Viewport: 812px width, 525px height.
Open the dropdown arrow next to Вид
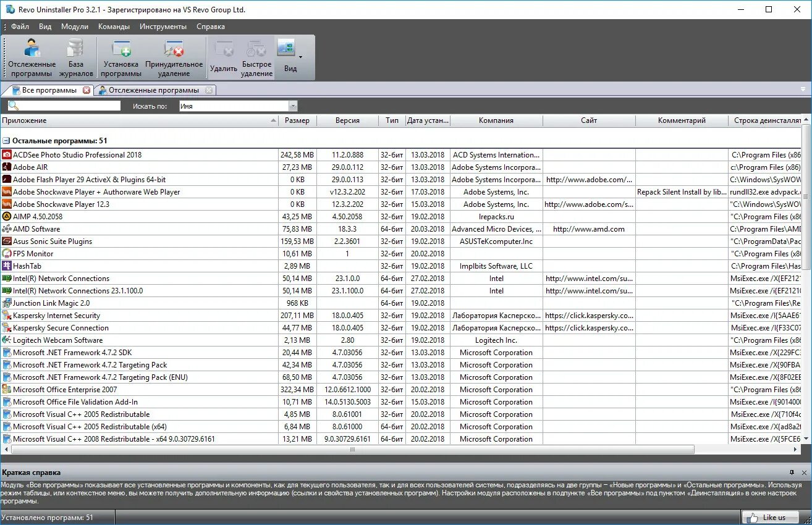click(x=301, y=57)
